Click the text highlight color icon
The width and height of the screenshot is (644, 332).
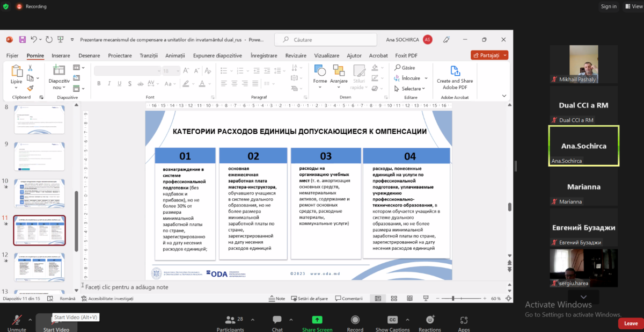tap(186, 83)
